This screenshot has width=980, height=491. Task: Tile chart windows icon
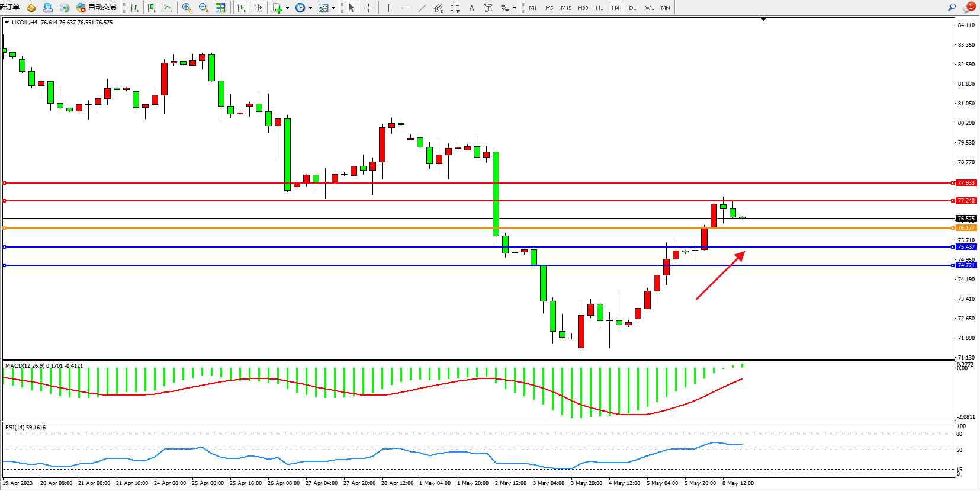pos(220,8)
